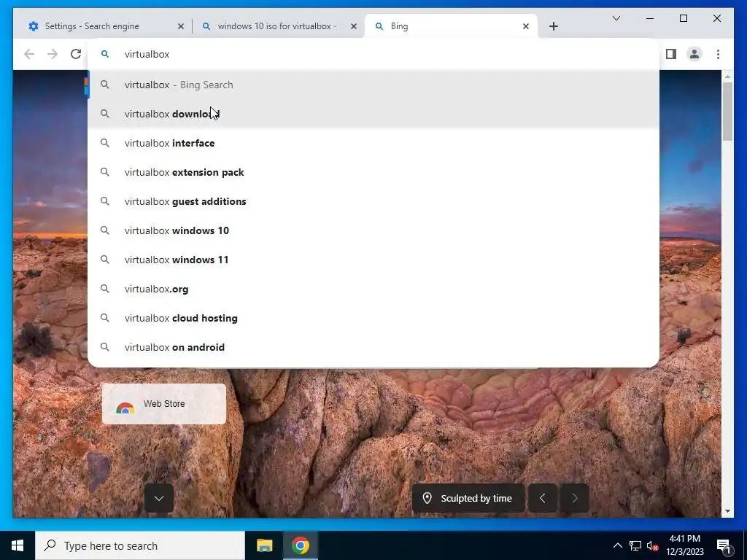This screenshot has height=560, width=747.
Task: Select virtualbox - Bing Search suggestion
Action: [x=373, y=85]
